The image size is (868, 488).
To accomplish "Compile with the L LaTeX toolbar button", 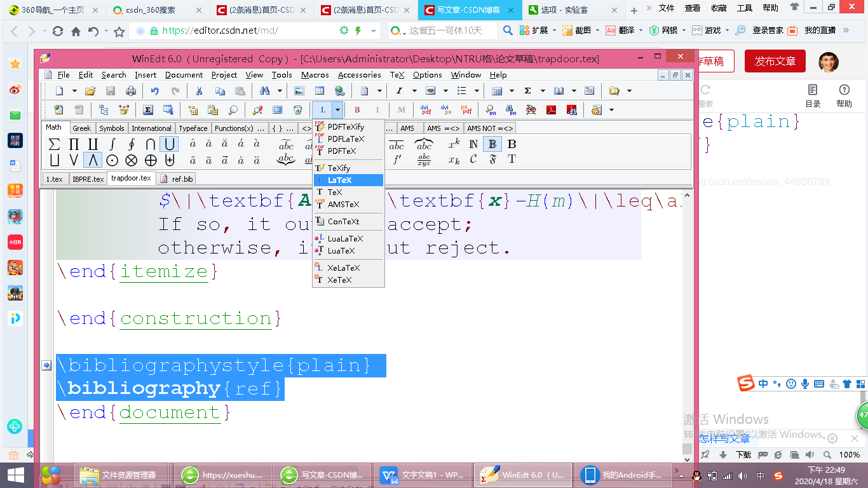I will [x=322, y=110].
